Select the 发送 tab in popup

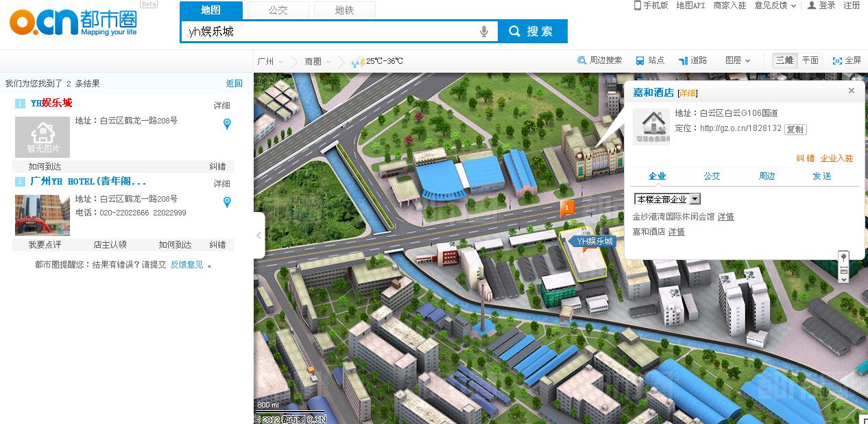pyautogui.click(x=821, y=176)
